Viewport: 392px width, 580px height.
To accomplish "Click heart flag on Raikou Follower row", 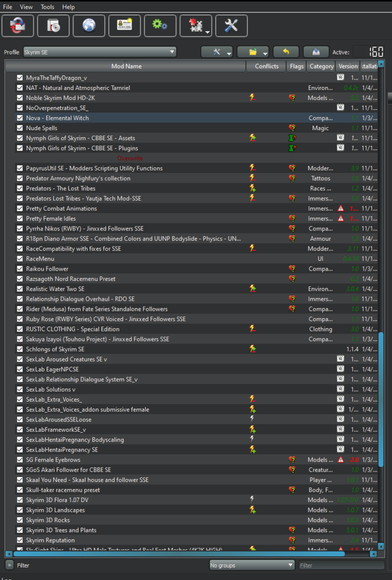I will [x=292, y=269].
